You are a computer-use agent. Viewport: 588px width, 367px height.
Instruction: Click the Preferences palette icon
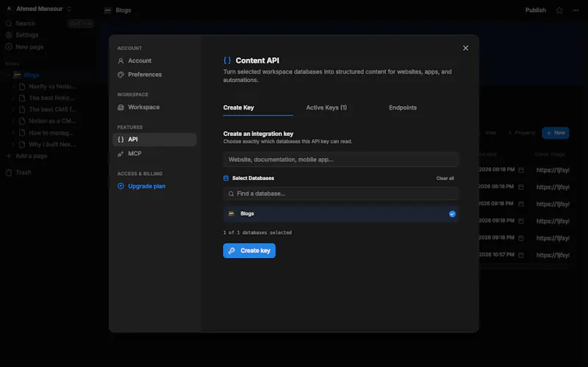pyautogui.click(x=121, y=75)
